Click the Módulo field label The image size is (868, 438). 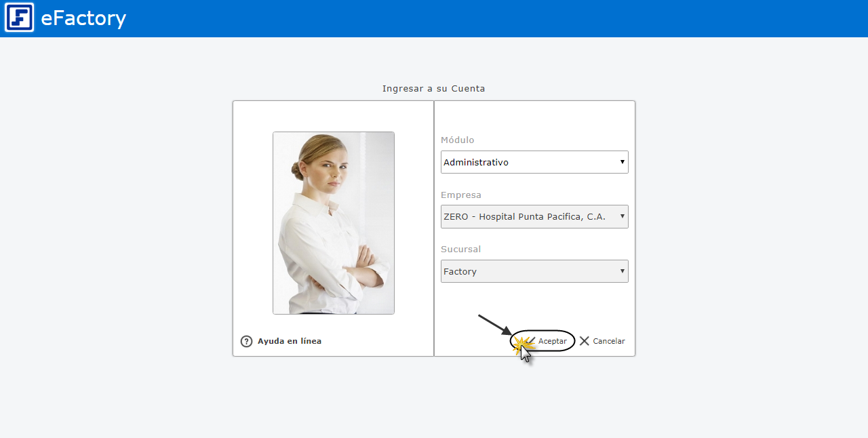(x=458, y=140)
